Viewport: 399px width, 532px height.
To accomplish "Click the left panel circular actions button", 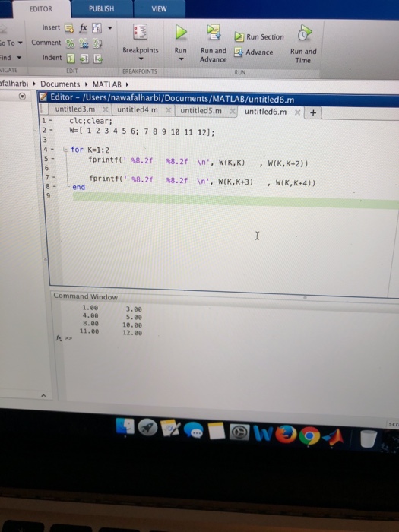I will click(22, 97).
